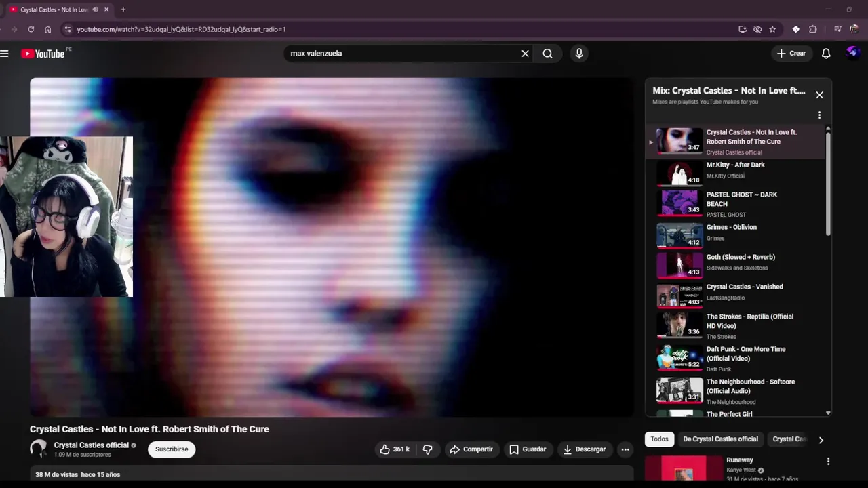Viewport: 868px width, 488px height.
Task: Show more filter chips with right chevron
Action: coord(821,440)
